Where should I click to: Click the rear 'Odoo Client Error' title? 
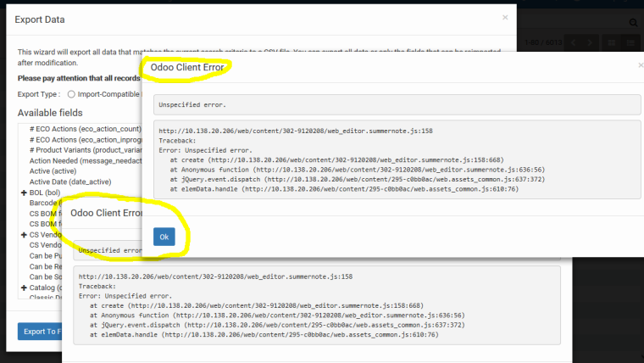[x=106, y=213]
